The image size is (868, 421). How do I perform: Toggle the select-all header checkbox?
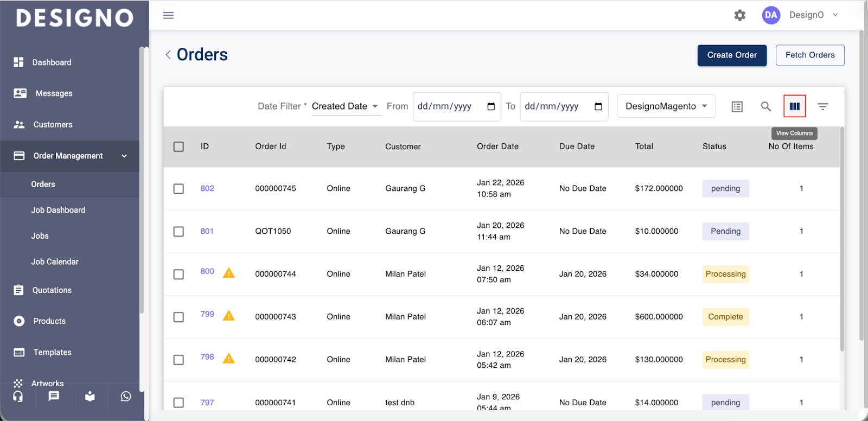tap(178, 146)
